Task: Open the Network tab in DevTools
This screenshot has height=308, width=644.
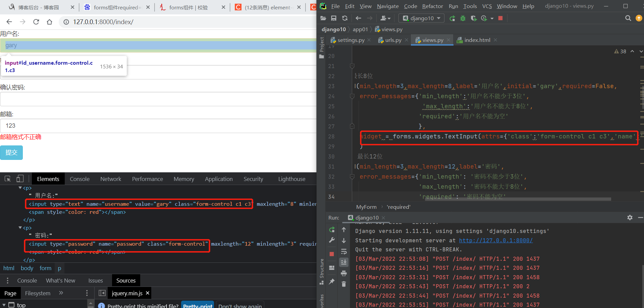Action: tap(111, 179)
